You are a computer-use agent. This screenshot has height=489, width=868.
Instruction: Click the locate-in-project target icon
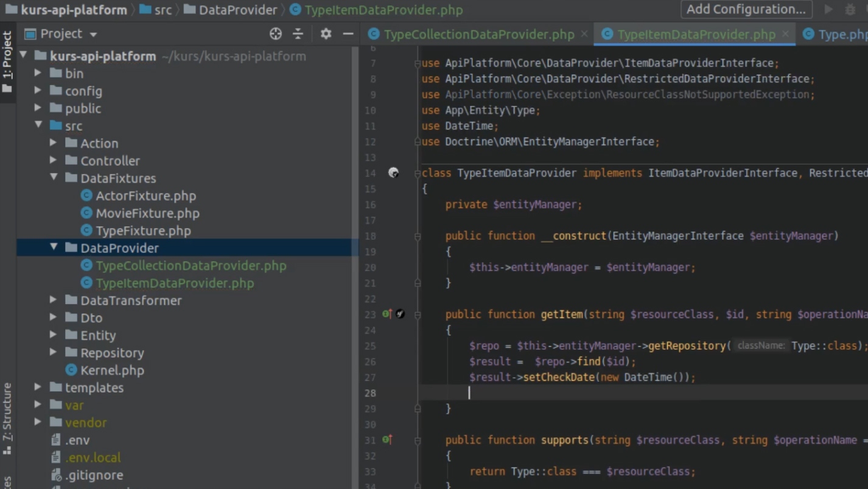pos(276,34)
